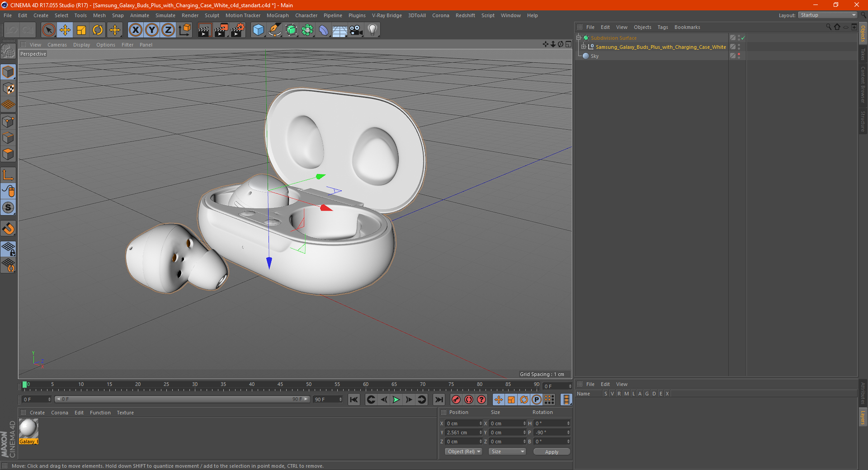Open the Layout Startup dropdown
Screen dimensions: 868x470
[827, 15]
